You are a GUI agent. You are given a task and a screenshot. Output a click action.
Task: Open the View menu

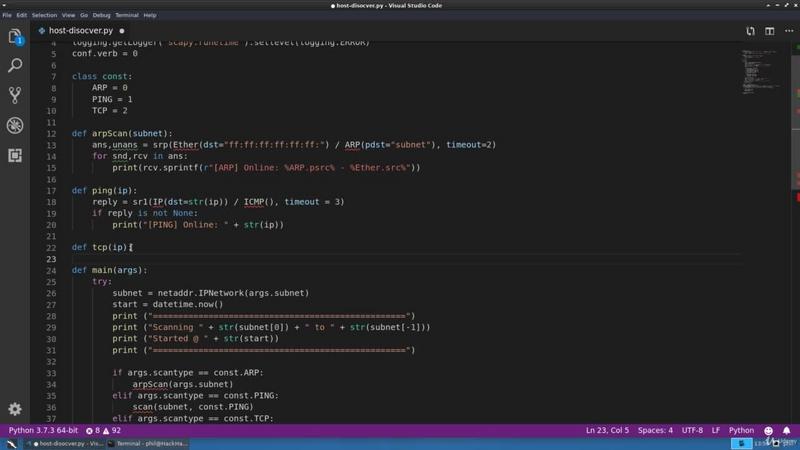click(x=68, y=15)
